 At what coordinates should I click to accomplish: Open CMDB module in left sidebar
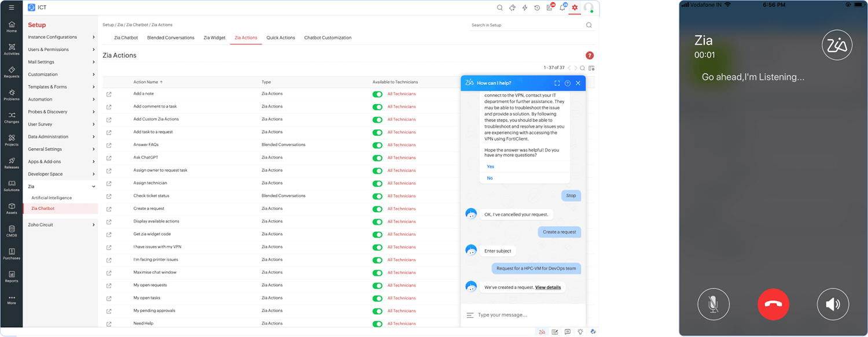point(12,231)
